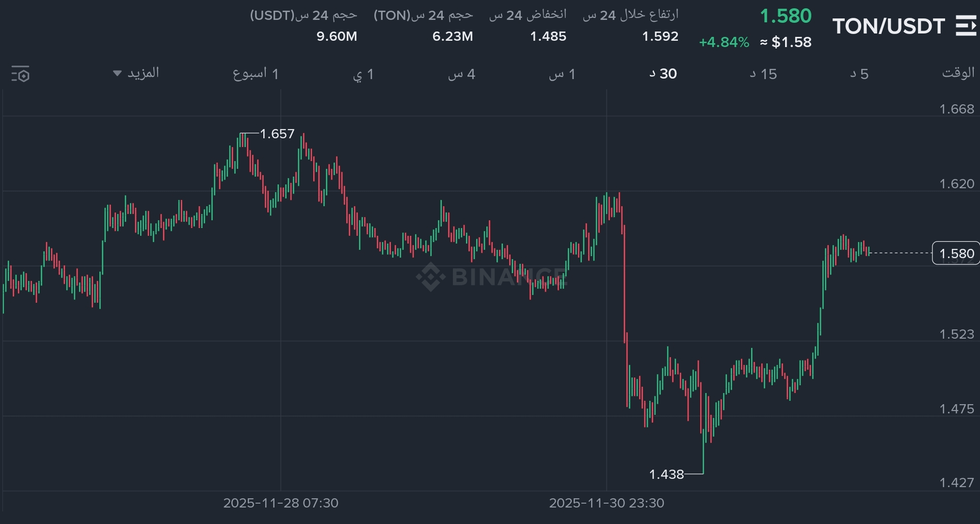Expand the المزيد intervals dropdown
Screen dimensions: 980x524
(x=136, y=73)
